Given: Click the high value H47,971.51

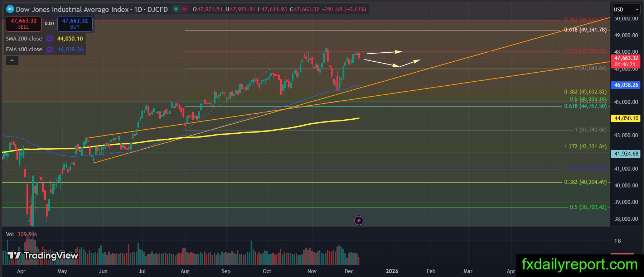Looking at the screenshot, I should [x=240, y=9].
